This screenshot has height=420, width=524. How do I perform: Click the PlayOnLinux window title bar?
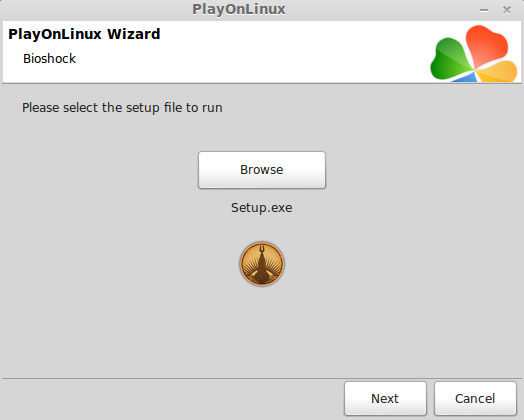[239, 9]
